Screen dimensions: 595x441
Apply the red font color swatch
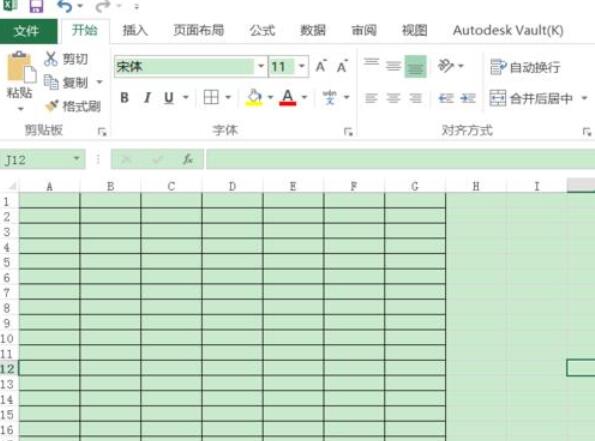click(288, 98)
